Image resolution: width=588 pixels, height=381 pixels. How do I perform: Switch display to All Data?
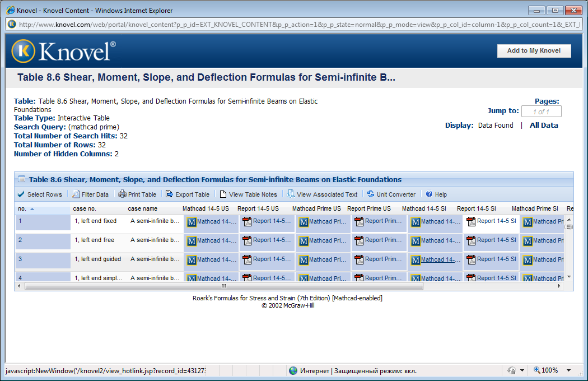pyautogui.click(x=544, y=126)
